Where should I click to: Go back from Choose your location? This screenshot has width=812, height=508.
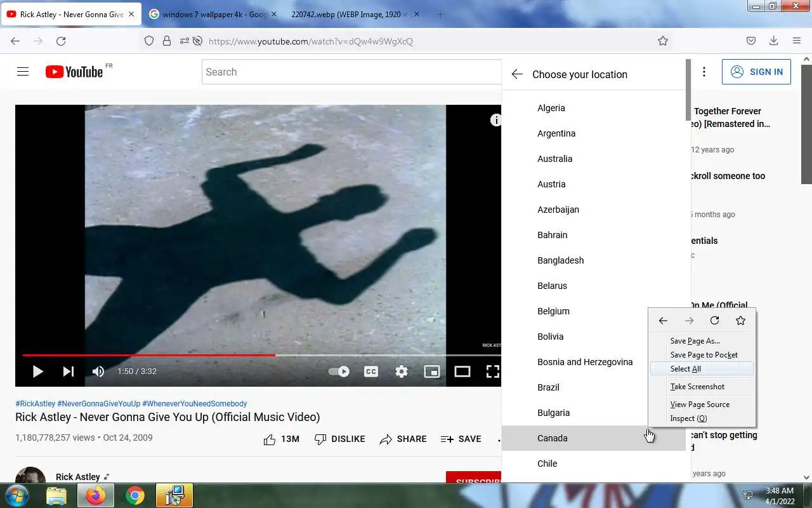517,74
